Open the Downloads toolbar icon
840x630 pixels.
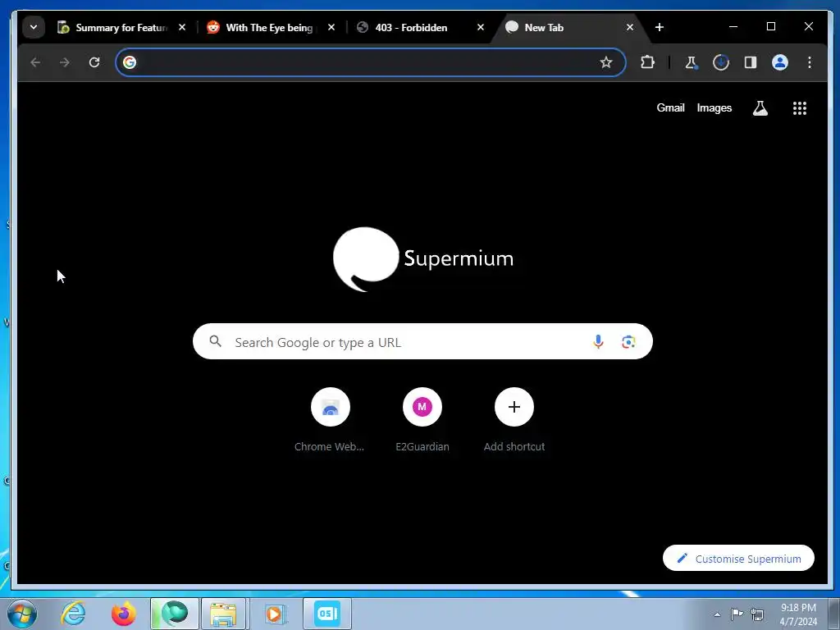(x=720, y=62)
